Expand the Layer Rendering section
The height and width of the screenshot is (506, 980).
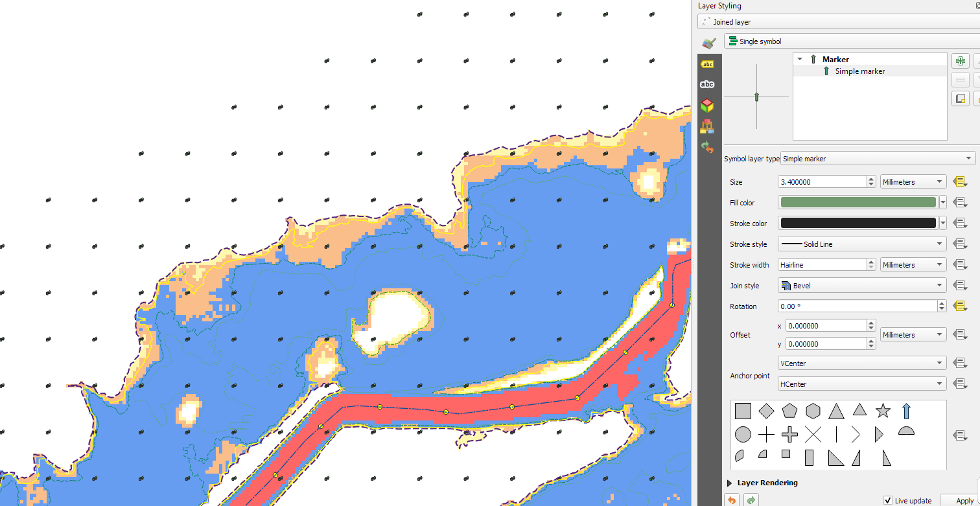[x=765, y=483]
